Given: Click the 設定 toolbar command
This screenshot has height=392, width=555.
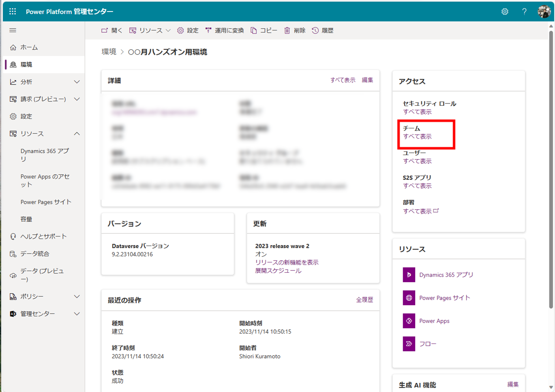Looking at the screenshot, I should tap(188, 30).
